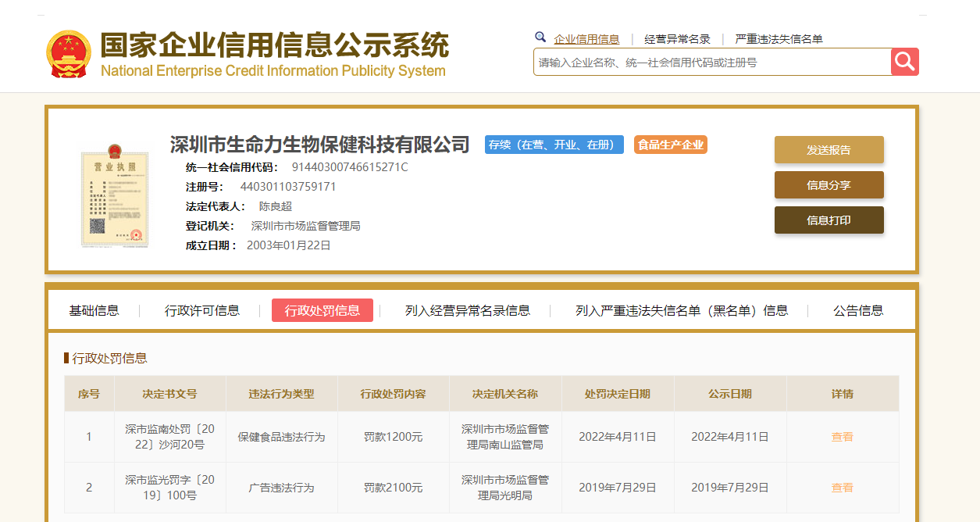
Task: Click the 处罚决定日期 column header
Action: (x=618, y=394)
